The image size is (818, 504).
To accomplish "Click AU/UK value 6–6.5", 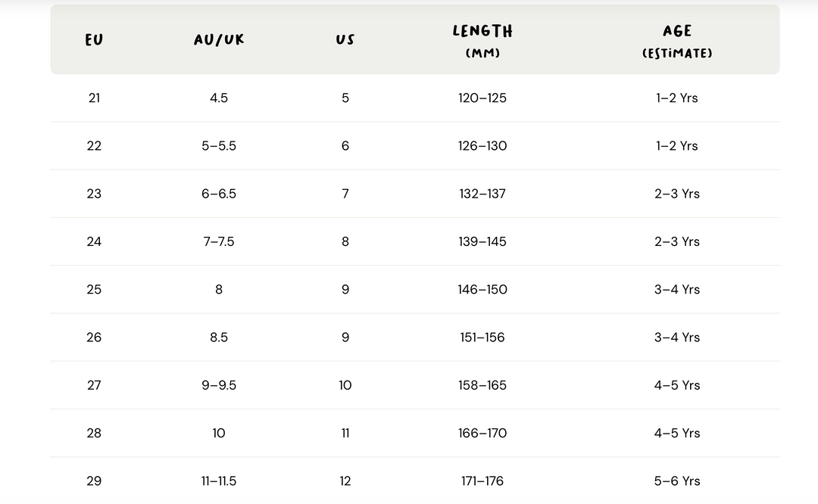I will point(219,194).
